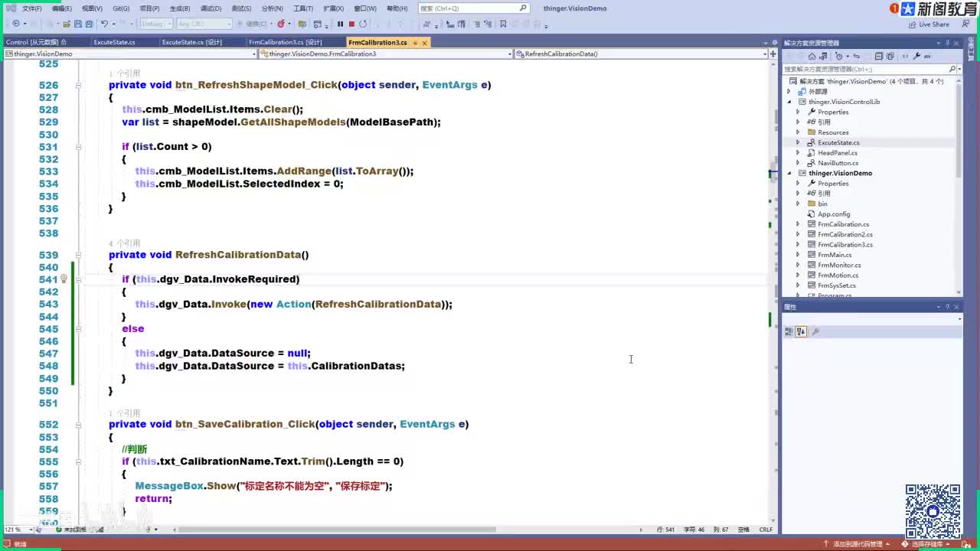Click 添加到源代码管理 in the status bar
Viewport: 980px width, 551px height.
tap(857, 544)
